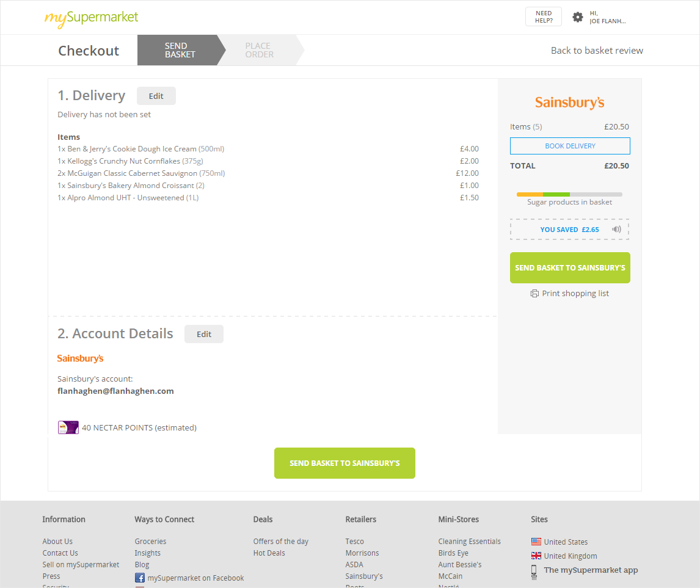Click the Sainsbury's logo in summary panel
This screenshot has width=700, height=588.
tap(570, 103)
